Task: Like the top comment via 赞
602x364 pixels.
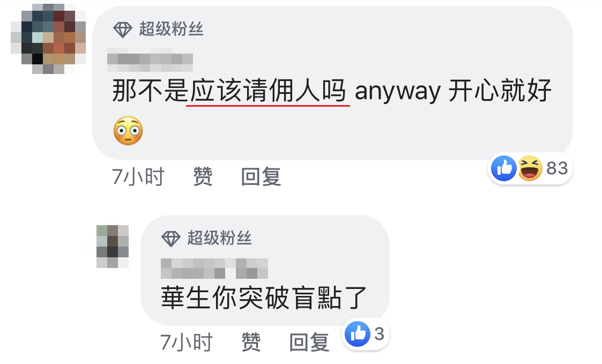Action: (203, 176)
